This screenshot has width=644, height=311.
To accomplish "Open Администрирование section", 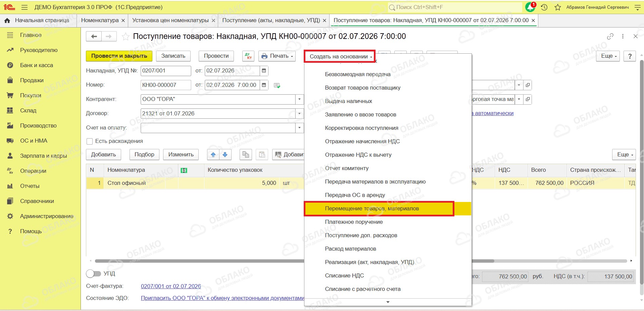I will [47, 216].
